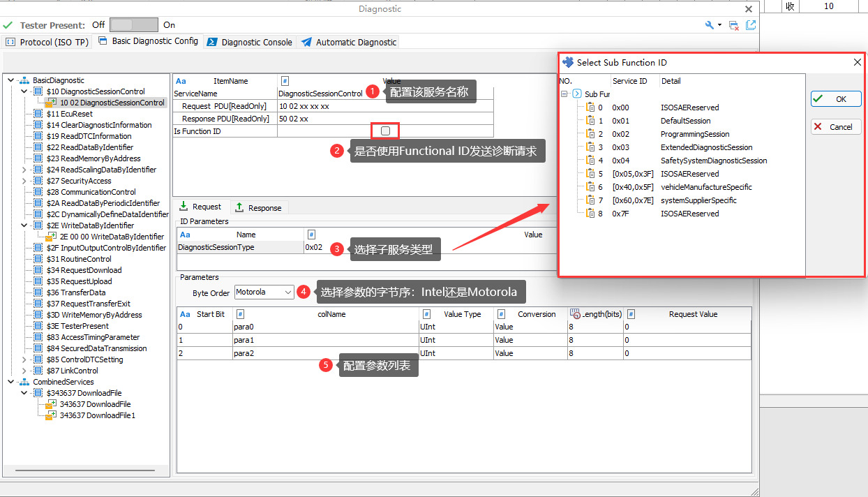Open settings via the wrench icon
Screen dimensions: 868x497
pos(708,24)
